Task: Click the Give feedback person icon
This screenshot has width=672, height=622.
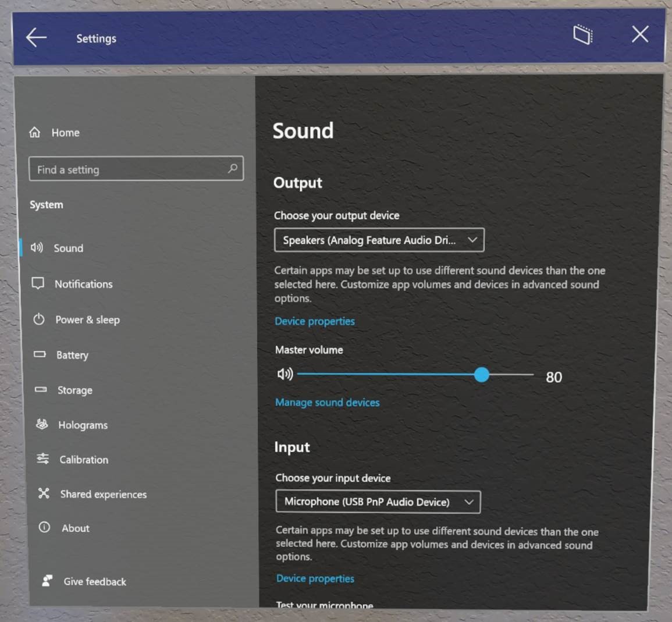Action: pyautogui.click(x=47, y=581)
